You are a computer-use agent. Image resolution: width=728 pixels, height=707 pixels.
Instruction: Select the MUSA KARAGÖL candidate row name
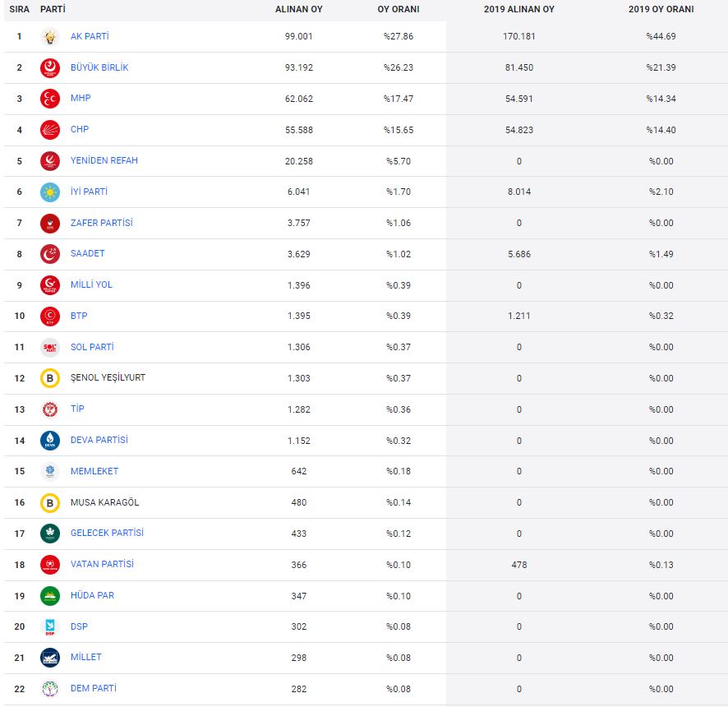104,502
